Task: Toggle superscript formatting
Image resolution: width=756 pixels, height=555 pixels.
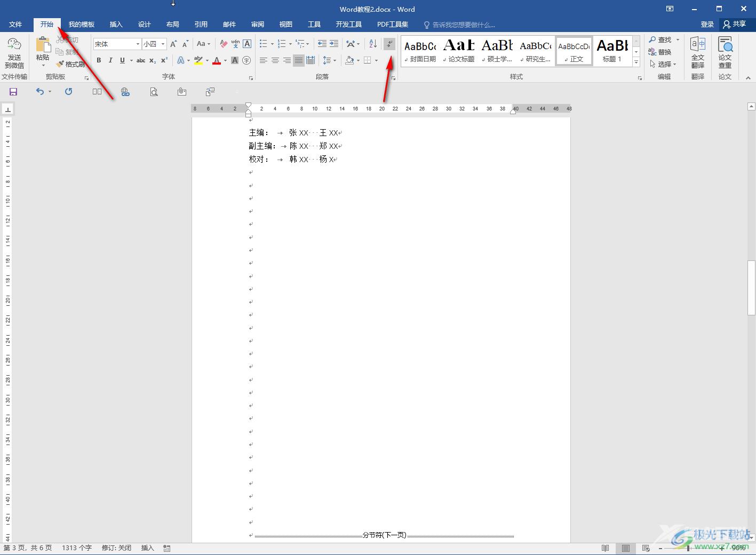Action: pos(164,60)
